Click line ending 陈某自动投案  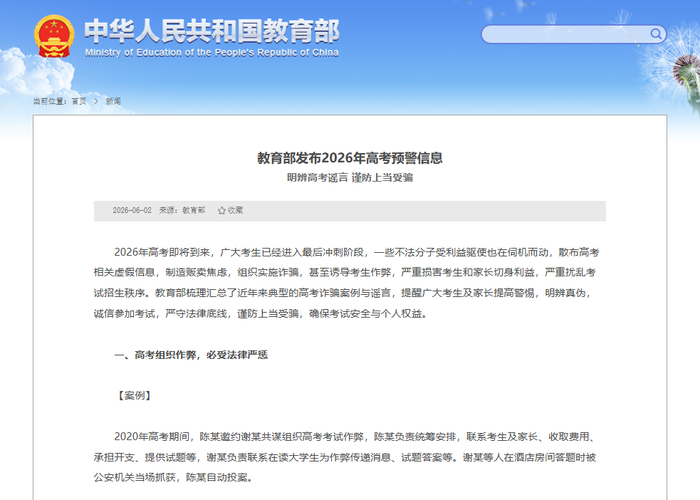174,478
